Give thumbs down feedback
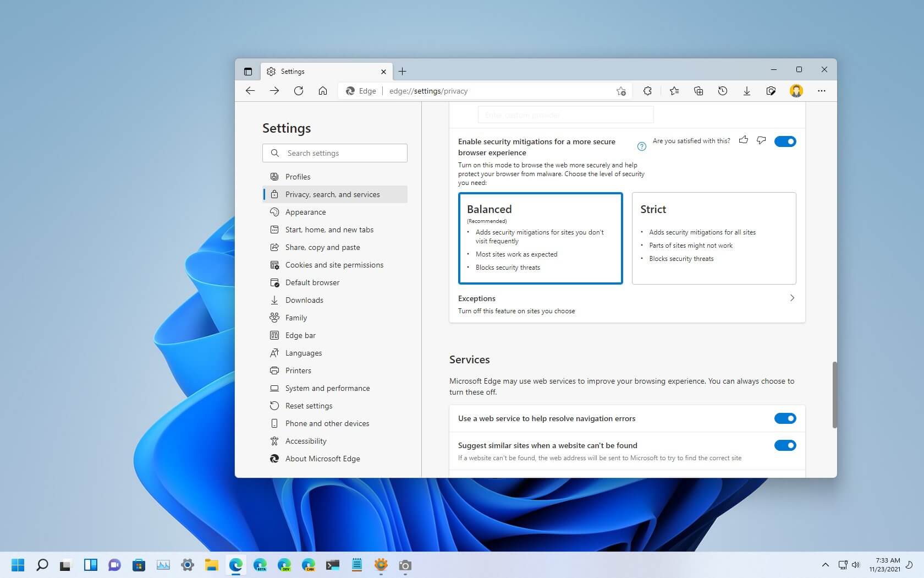The height and width of the screenshot is (578, 924). pyautogui.click(x=761, y=140)
